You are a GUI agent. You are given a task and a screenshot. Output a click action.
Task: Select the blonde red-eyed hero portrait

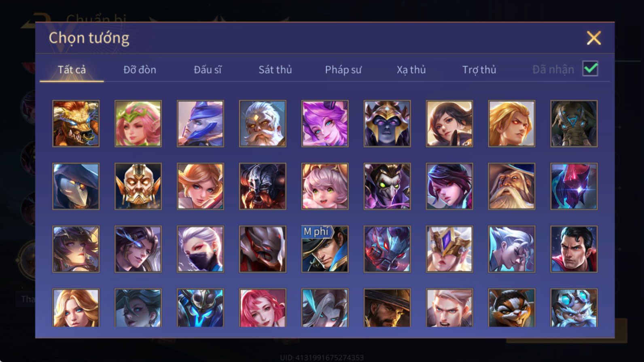(512, 124)
